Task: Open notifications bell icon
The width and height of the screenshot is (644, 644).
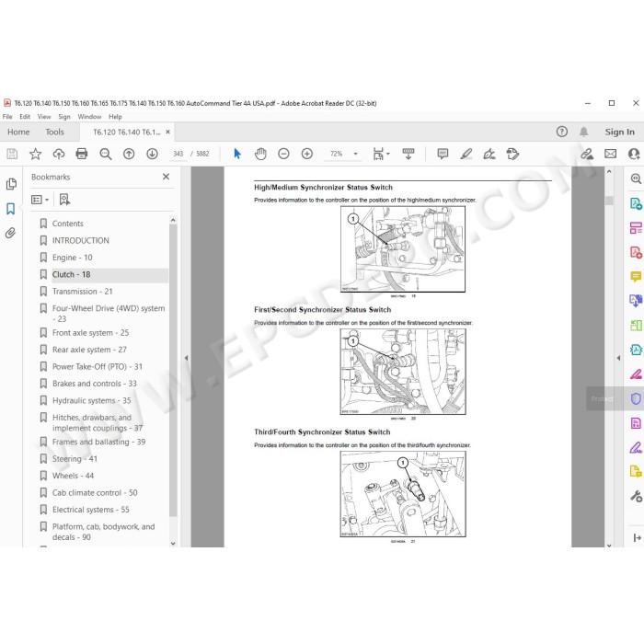Action: [x=583, y=132]
